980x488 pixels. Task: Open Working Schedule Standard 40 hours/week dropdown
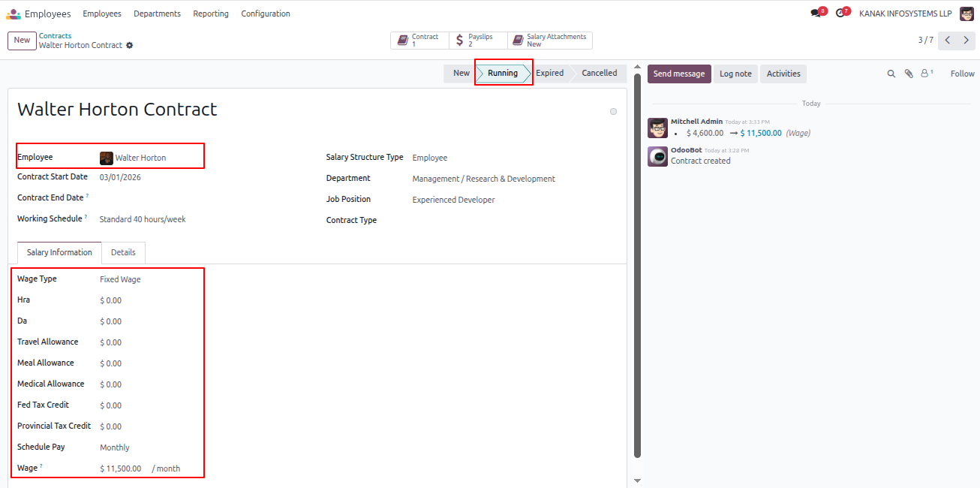click(143, 219)
